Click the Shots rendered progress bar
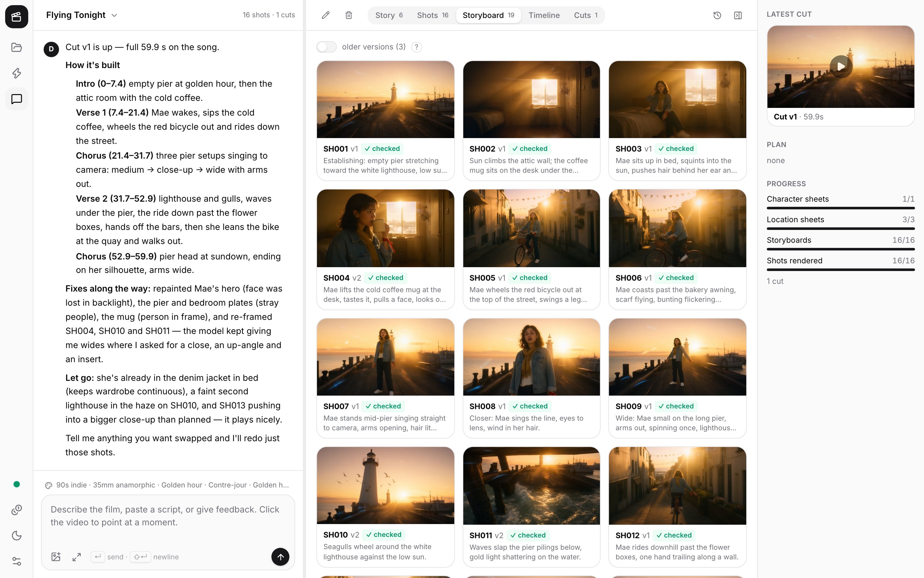 (x=840, y=269)
